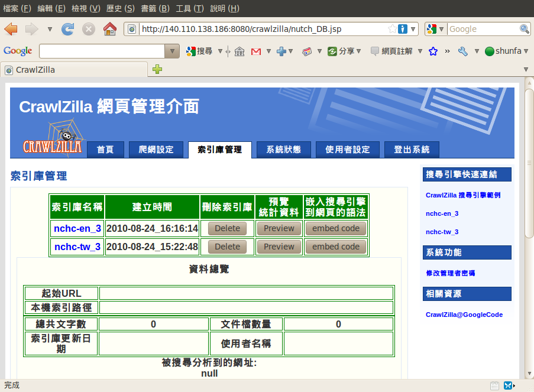This screenshot has height=392, width=534.
Task: Open the 編輯 (E) menu
Action: pyautogui.click(x=51, y=8)
